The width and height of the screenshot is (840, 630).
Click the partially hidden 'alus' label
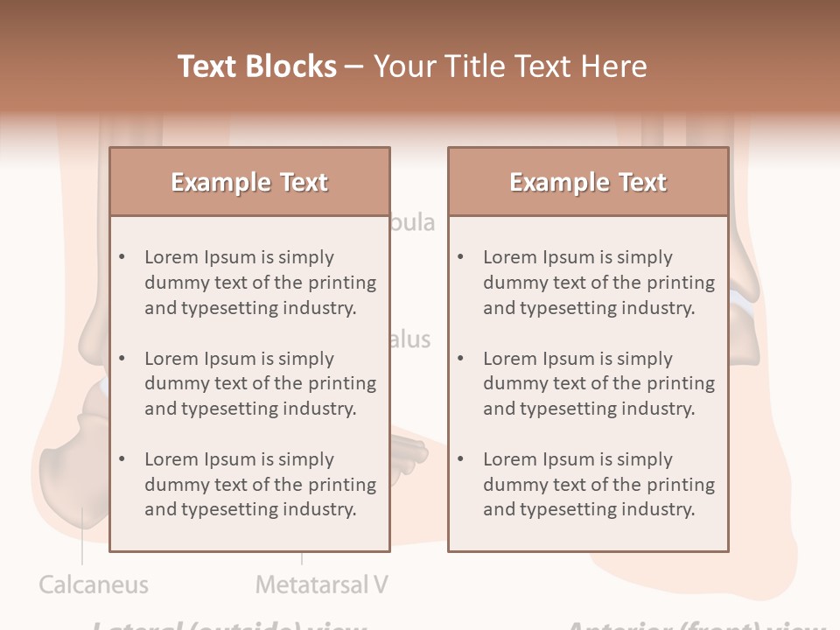pos(410,339)
